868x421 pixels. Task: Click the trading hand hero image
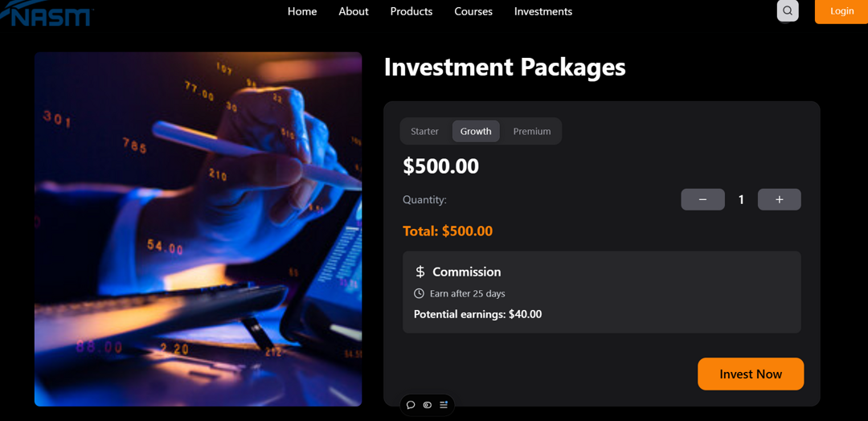tap(198, 229)
